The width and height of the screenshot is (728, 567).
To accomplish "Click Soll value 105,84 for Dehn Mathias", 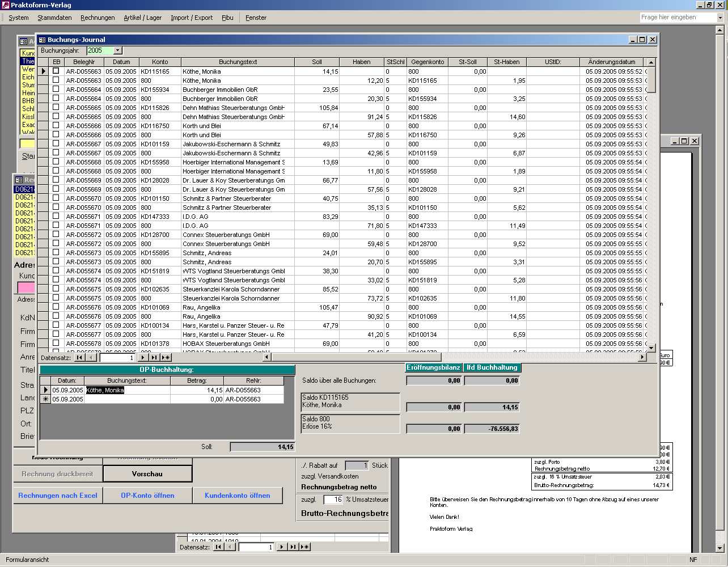I will 317,107.
